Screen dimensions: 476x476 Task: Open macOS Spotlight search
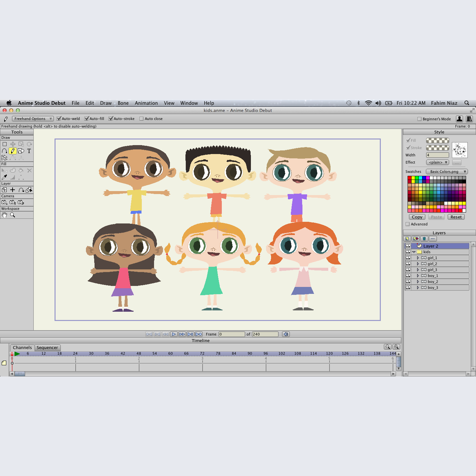coord(467,103)
